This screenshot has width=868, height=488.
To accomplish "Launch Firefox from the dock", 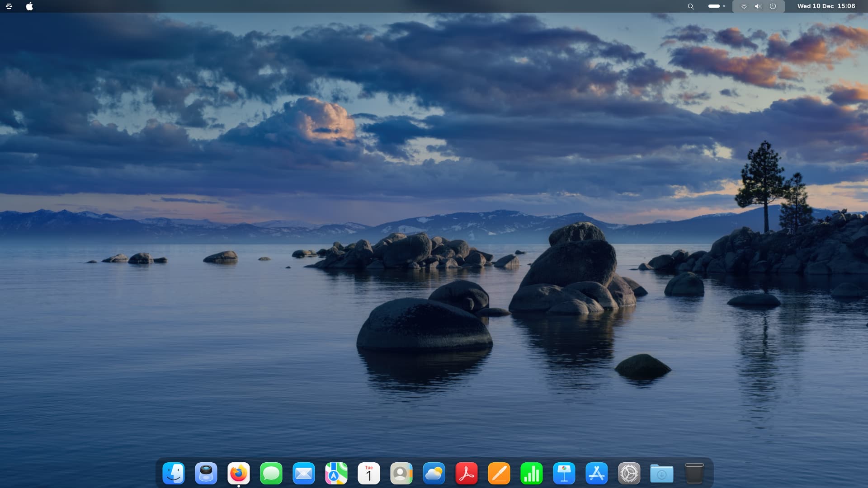I will pos(239,474).
